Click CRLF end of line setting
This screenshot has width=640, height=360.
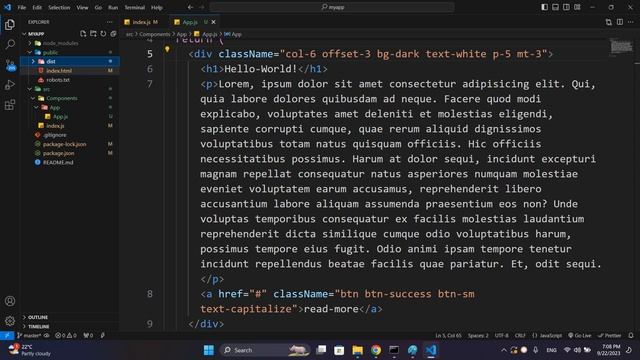point(520,336)
